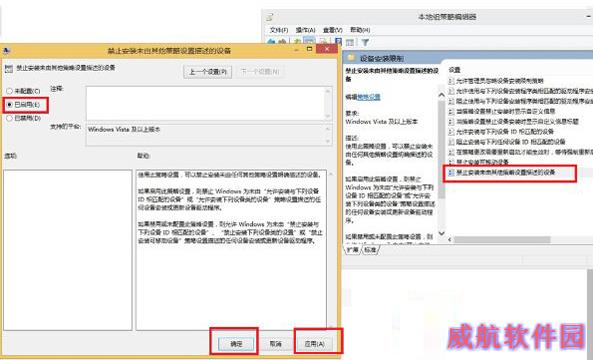
Task: Switch to the 扩展 tab
Action: [x=353, y=250]
